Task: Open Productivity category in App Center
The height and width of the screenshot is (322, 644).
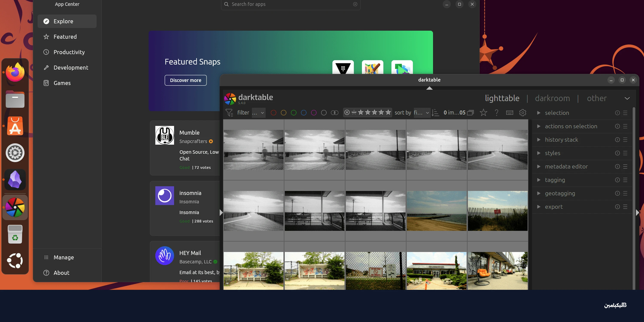Action: click(69, 52)
